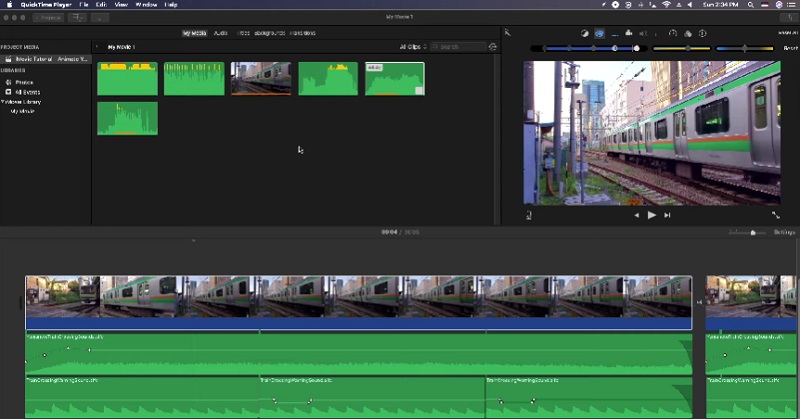
Task: Enter fullscreen playback with arrows icon
Action: 776,215
